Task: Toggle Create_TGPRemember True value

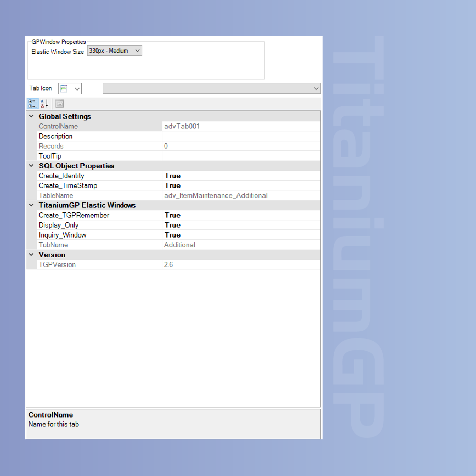Action: (x=173, y=215)
